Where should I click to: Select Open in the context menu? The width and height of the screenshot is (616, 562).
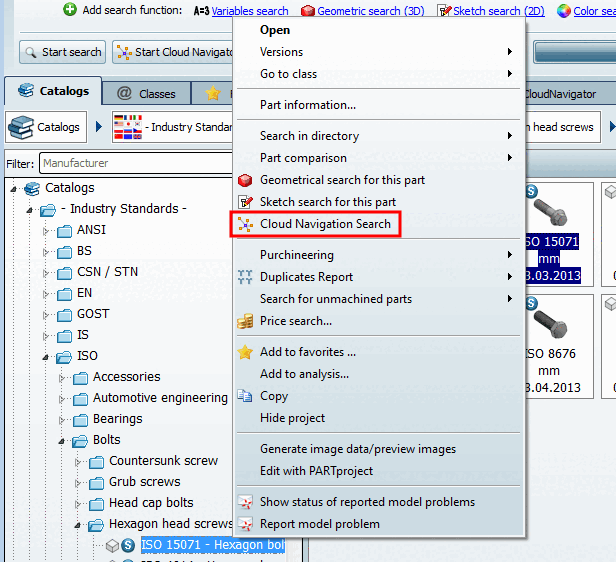point(275,30)
